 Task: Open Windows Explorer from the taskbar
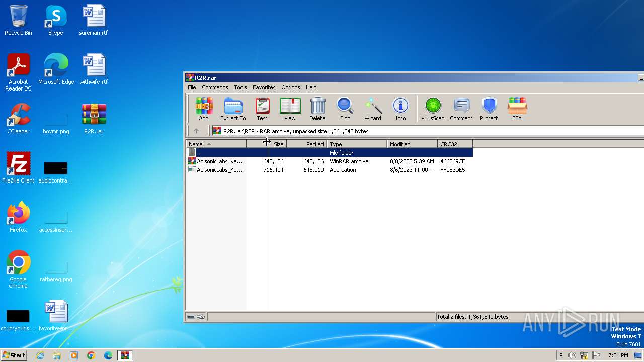[57, 355]
